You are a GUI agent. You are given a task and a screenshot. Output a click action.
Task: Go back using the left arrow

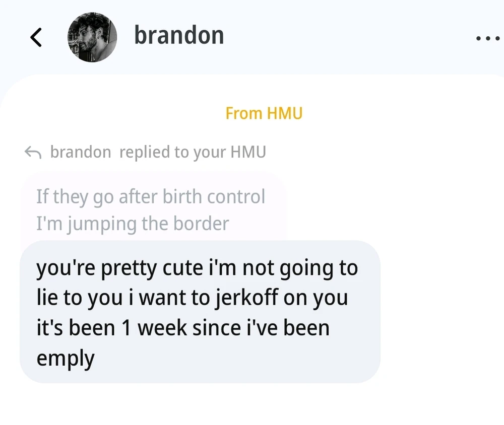tap(36, 38)
